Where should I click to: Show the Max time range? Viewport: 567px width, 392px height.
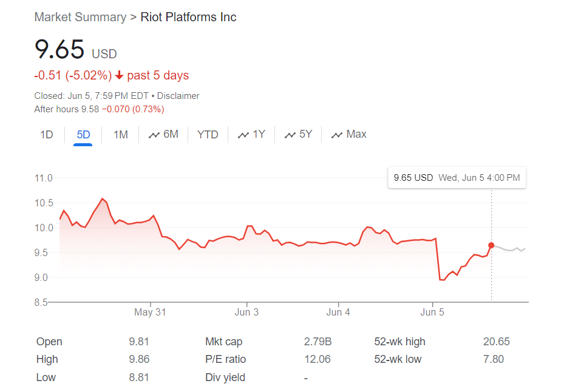[348, 134]
